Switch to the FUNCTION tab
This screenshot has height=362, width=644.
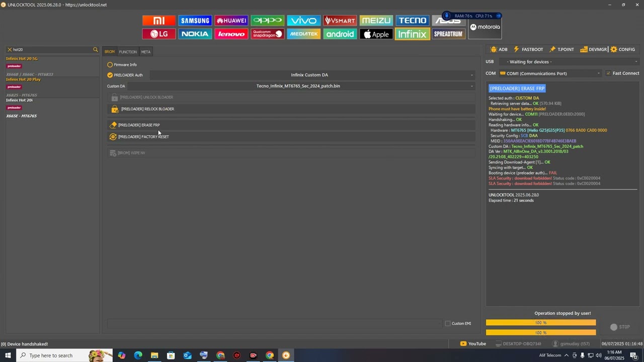(128, 52)
